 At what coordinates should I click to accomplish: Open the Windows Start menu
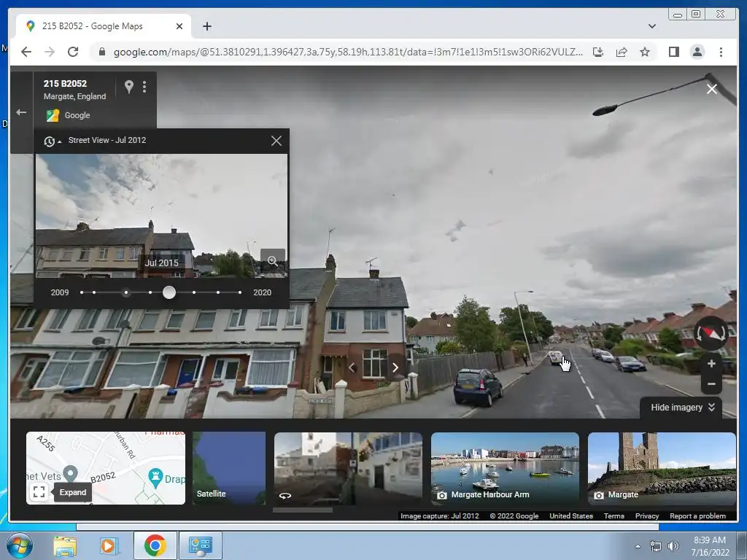click(19, 545)
